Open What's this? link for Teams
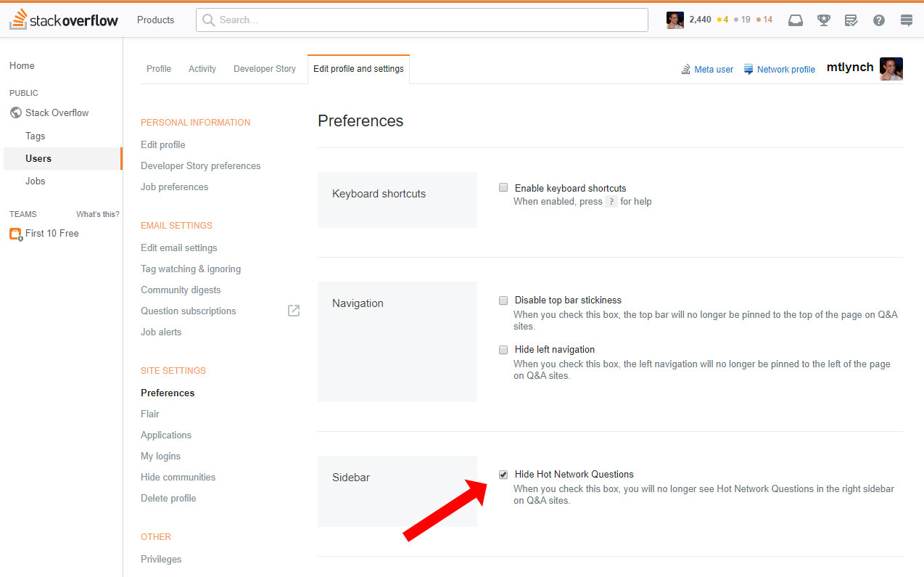The image size is (924, 577). coord(98,214)
